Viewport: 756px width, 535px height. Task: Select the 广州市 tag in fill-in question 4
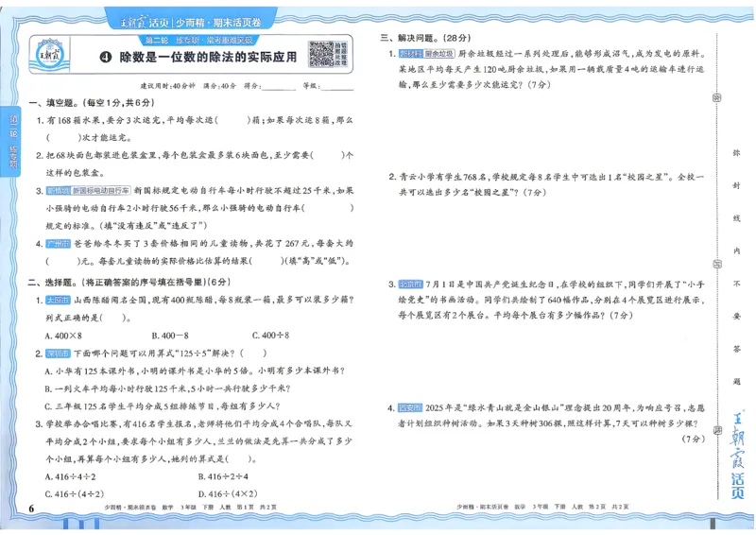coord(58,244)
